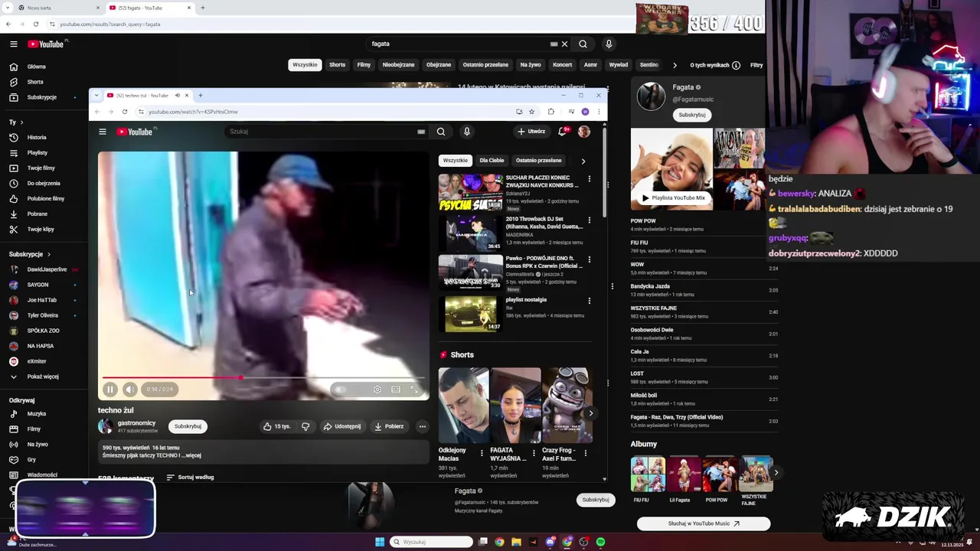The height and width of the screenshot is (551, 980).
Task: Expand video description via …więcej
Action: pyautogui.click(x=193, y=455)
